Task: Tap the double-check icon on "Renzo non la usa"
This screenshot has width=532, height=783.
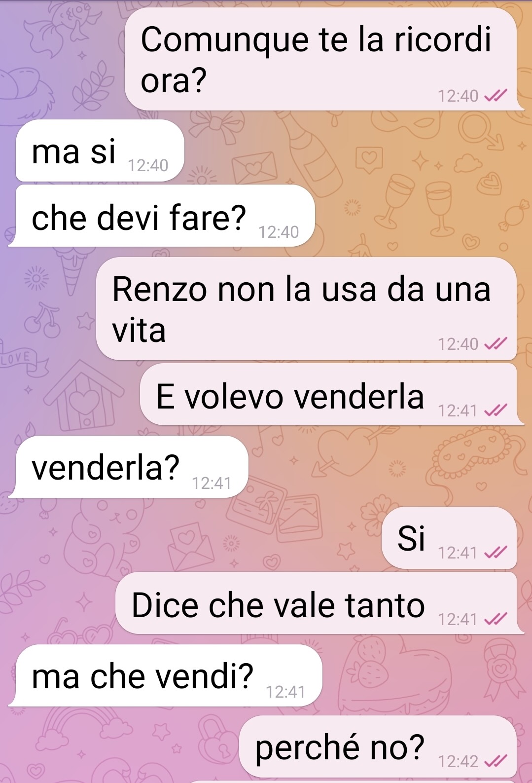Action: pos(496,344)
